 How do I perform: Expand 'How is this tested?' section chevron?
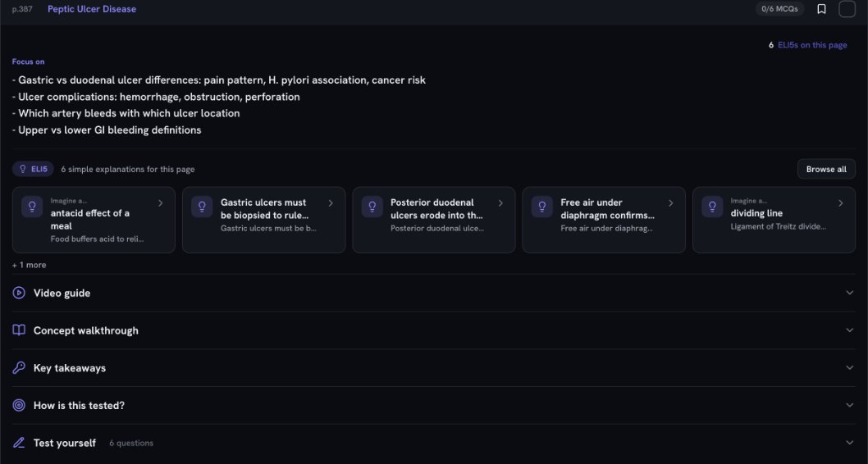(x=849, y=405)
